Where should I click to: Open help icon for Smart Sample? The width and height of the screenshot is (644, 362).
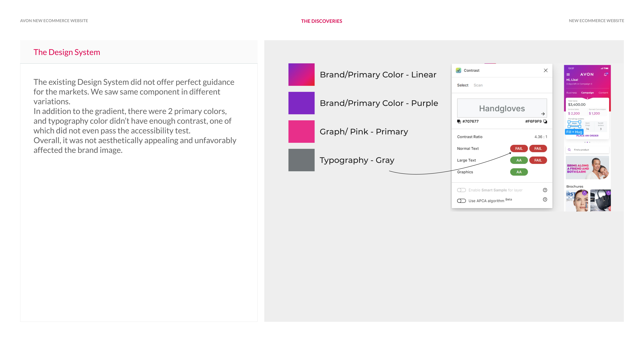(545, 190)
